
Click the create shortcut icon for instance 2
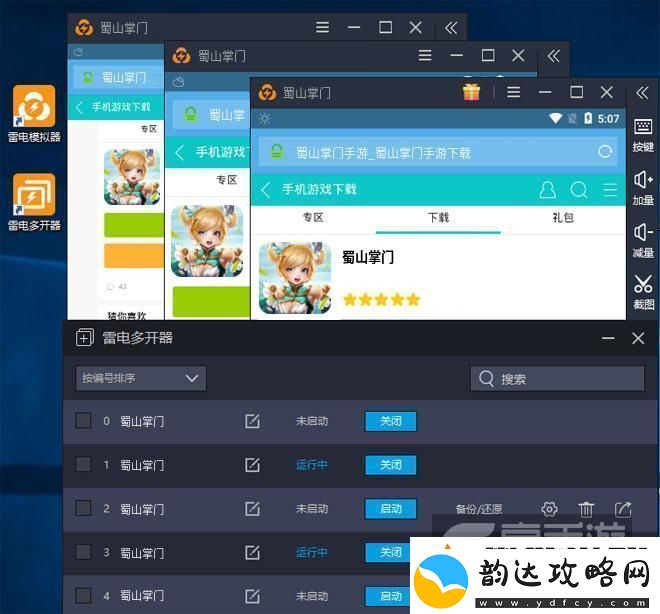623,509
